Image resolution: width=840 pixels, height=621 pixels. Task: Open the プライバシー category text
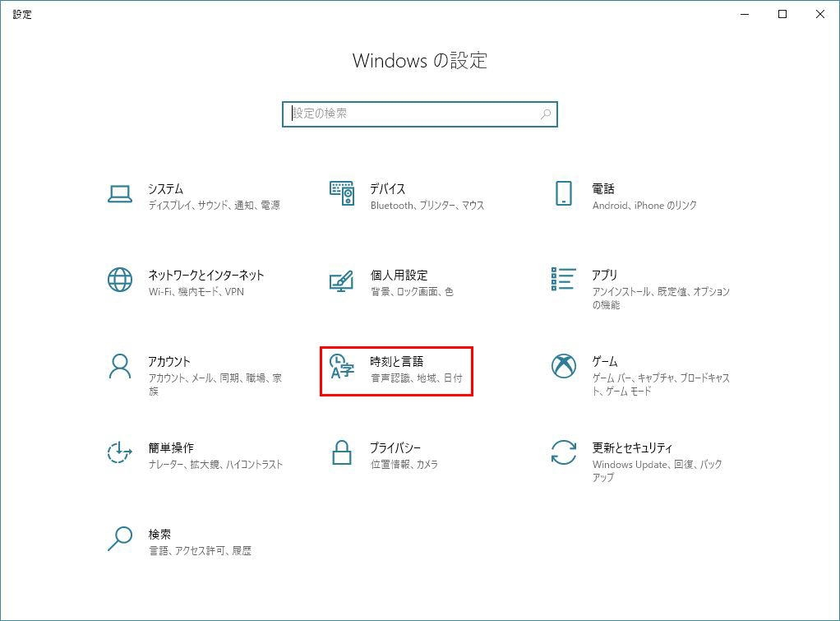[395, 447]
